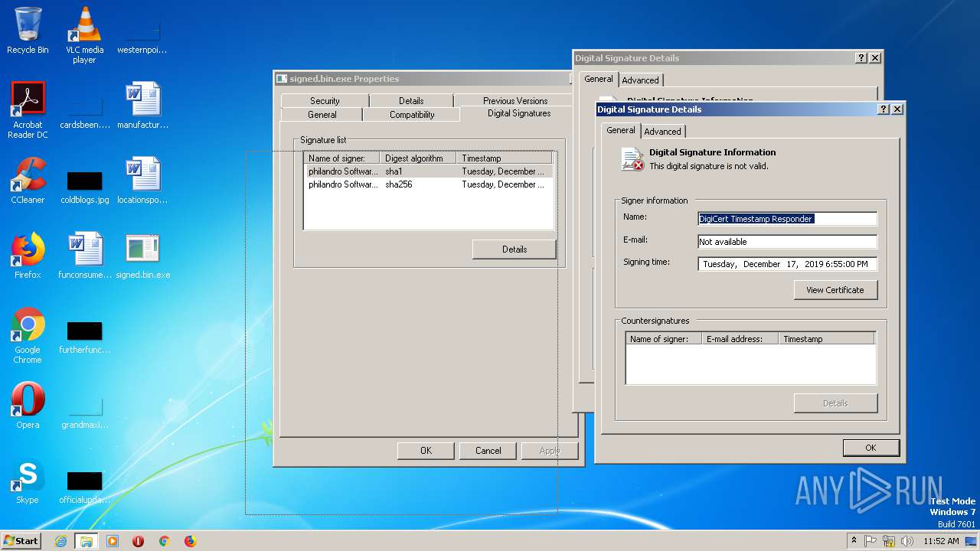The width and height of the screenshot is (980, 551).
Task: Sort by Timestamp column in Signature list
Action: pos(504,158)
